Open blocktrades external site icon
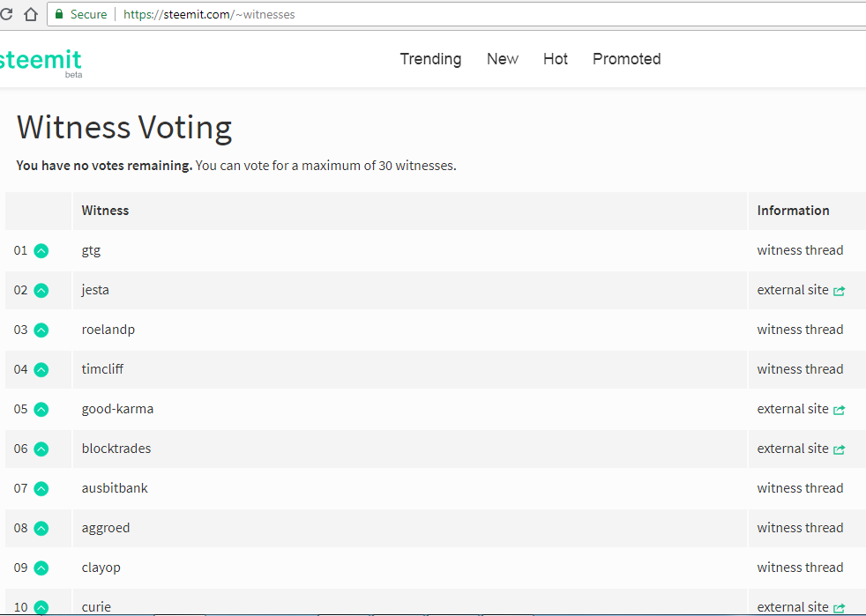 point(839,449)
